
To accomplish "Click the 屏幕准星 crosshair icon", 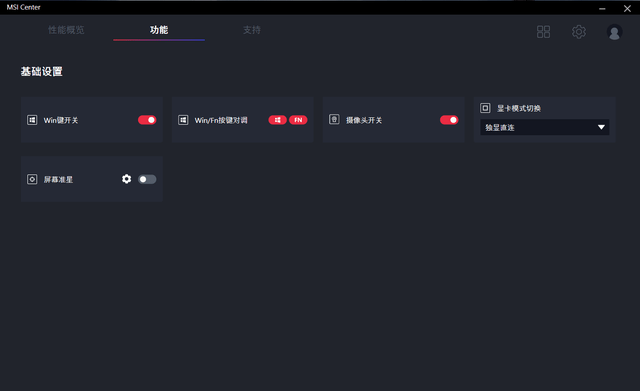I will coord(32,179).
